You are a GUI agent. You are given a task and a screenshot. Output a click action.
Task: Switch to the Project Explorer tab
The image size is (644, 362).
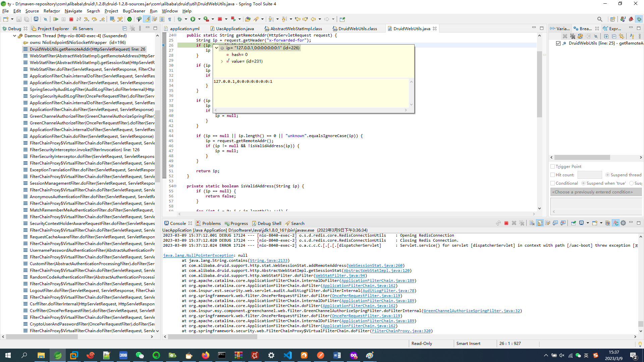[50, 29]
